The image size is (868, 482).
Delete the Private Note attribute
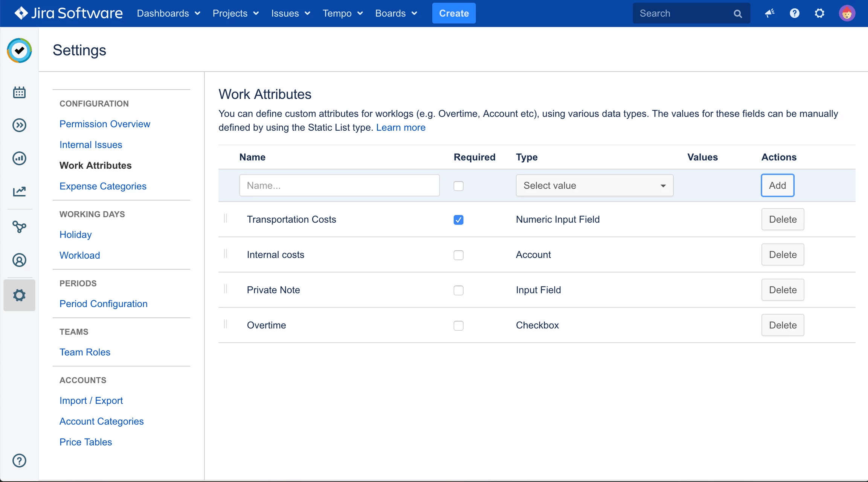[x=782, y=290]
